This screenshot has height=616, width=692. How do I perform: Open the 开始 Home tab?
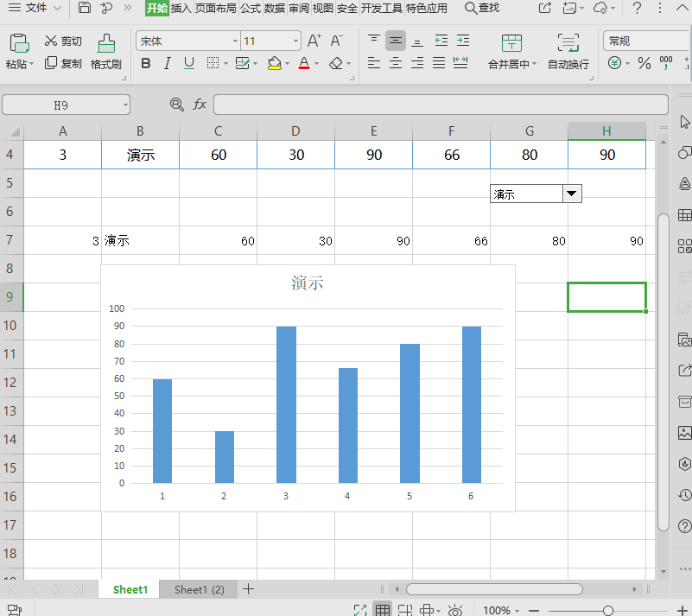[x=157, y=8]
